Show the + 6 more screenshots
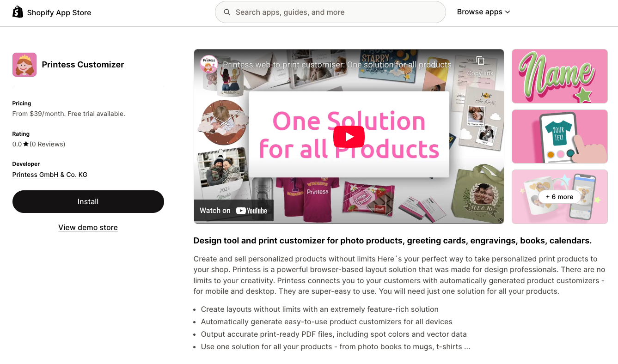 pyautogui.click(x=559, y=197)
